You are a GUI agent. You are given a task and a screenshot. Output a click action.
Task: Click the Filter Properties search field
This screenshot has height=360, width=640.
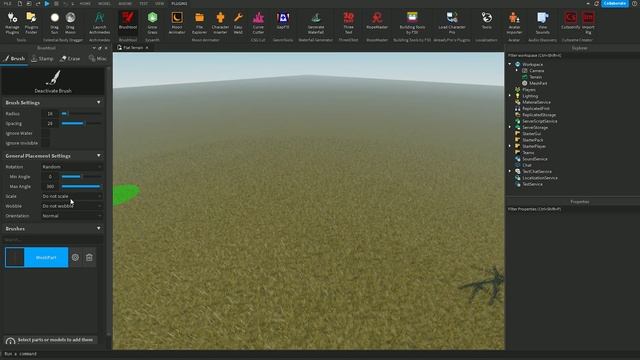pyautogui.click(x=572, y=209)
